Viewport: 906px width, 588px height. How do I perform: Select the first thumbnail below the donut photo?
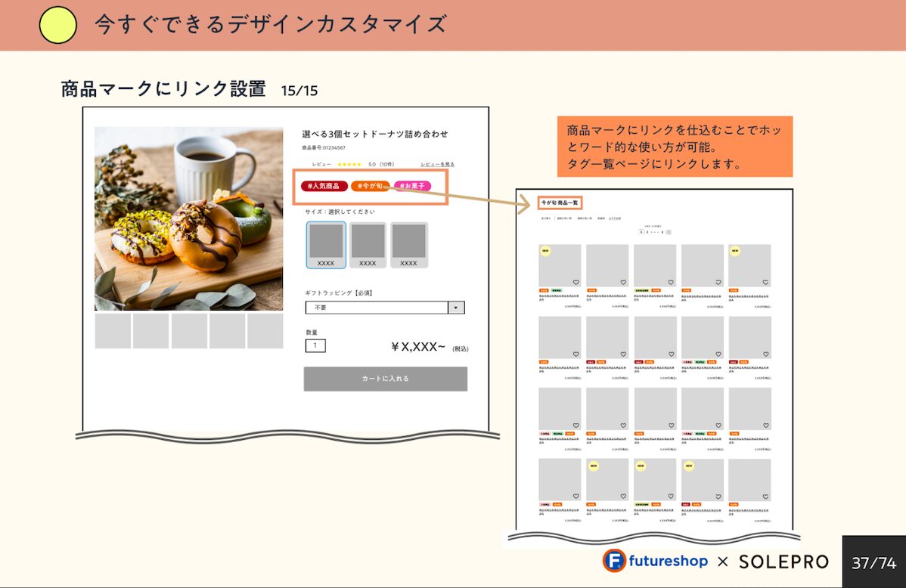(x=113, y=331)
